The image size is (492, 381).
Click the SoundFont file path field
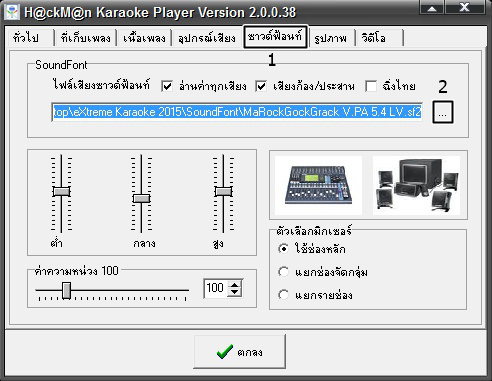(x=237, y=112)
